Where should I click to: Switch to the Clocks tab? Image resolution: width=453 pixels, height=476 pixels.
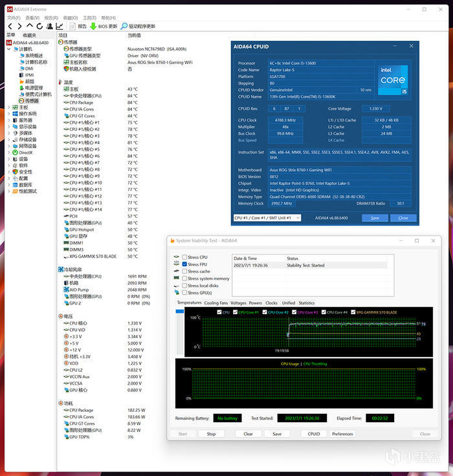click(x=271, y=303)
